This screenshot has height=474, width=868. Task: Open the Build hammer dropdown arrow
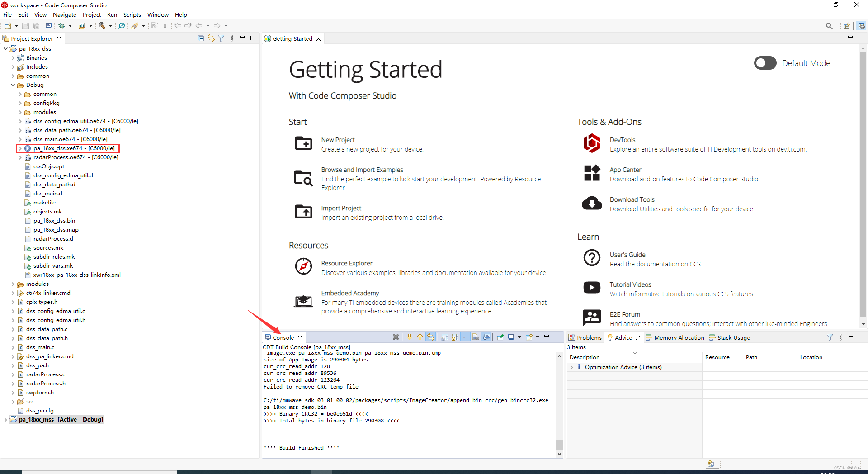110,26
